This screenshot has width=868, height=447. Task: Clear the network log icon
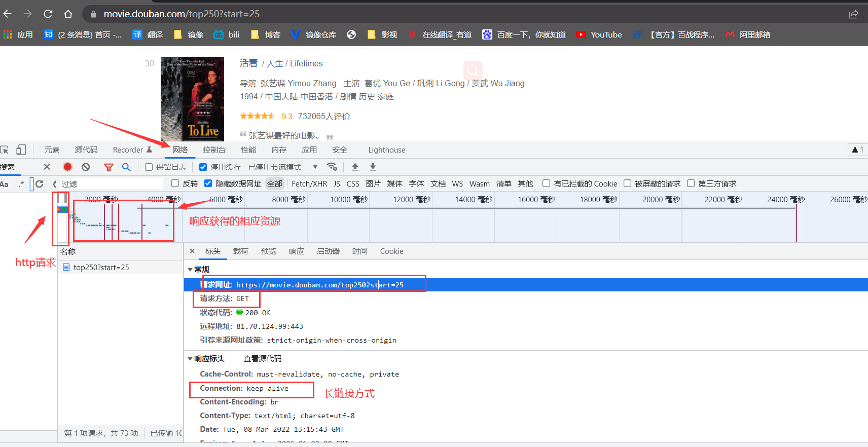click(86, 167)
